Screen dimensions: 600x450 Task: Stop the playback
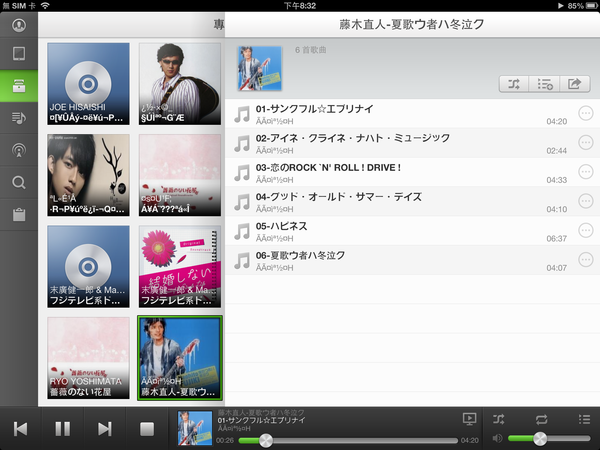tap(147, 429)
